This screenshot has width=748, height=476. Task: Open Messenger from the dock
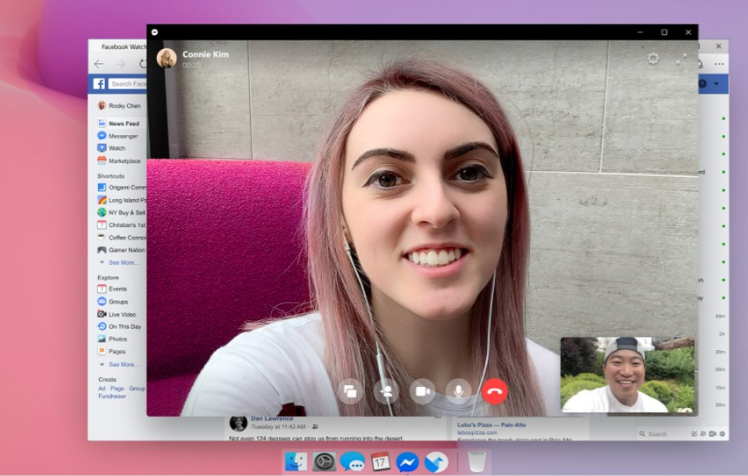408,462
